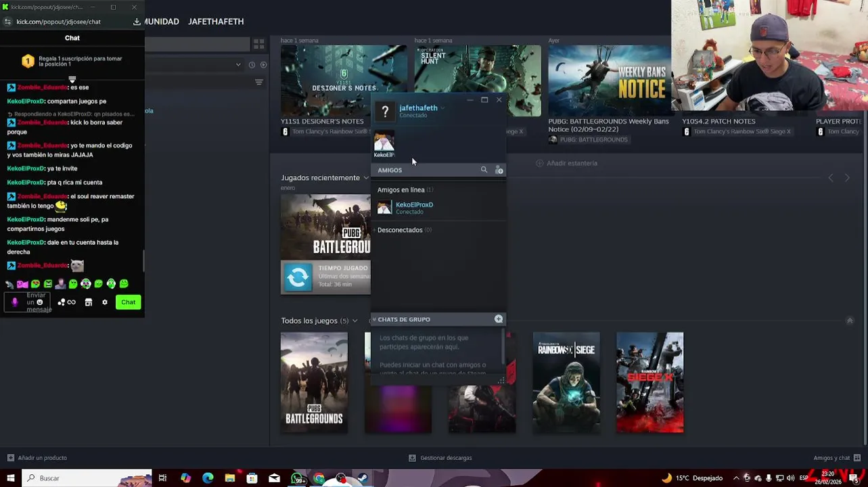Click the clock recent icon in library sidebar
This screenshot has width=868, height=487.
point(252,65)
